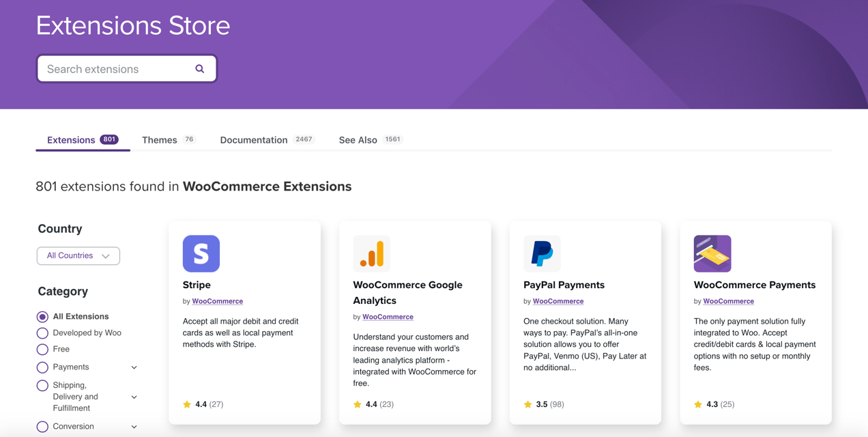Screen dimensions: 868x437
Task: Click the Stripe extension icon
Action: coord(201,253)
